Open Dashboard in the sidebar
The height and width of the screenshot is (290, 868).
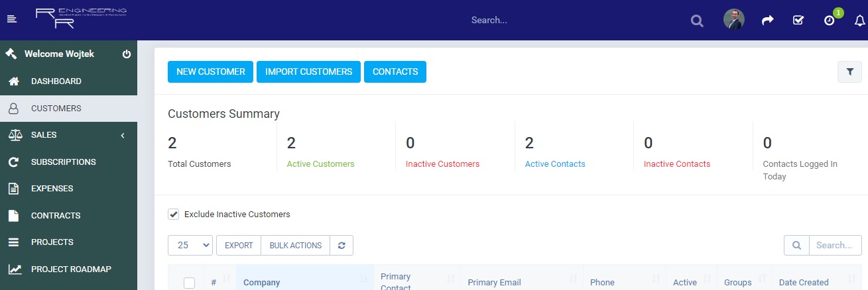(56, 81)
